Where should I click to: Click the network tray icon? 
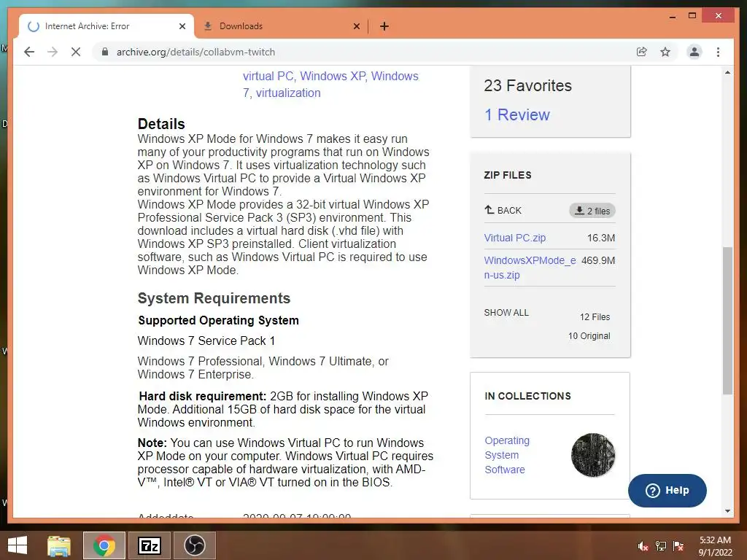[x=661, y=546]
